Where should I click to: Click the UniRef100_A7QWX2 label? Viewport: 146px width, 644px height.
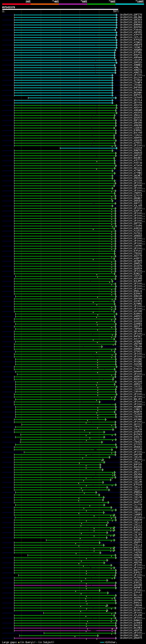click(131, 42)
